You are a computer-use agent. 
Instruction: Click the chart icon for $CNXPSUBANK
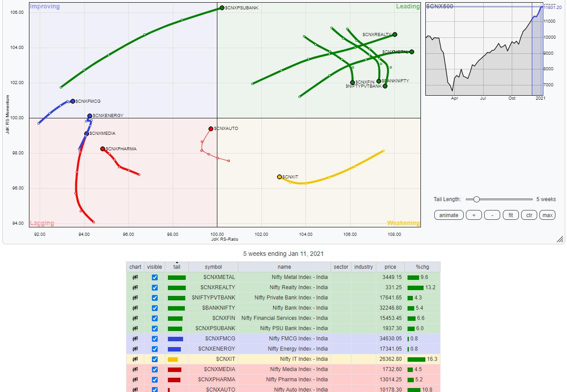[135, 328]
